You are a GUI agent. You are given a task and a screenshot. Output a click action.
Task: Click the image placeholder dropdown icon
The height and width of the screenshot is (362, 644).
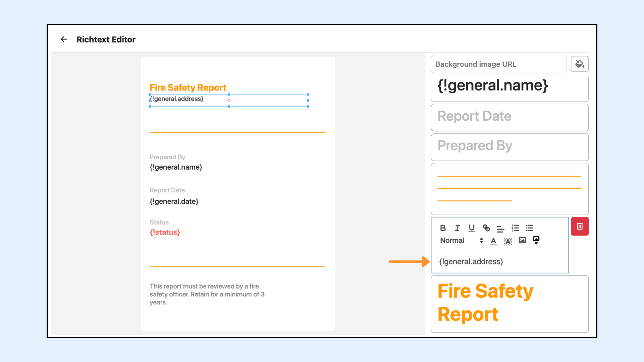[x=536, y=240]
